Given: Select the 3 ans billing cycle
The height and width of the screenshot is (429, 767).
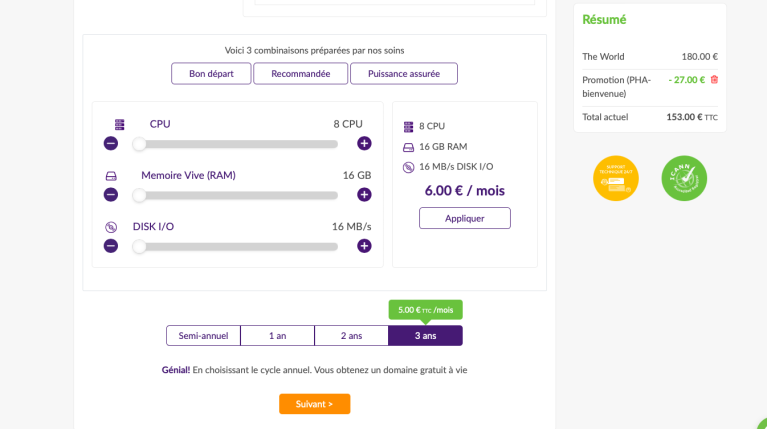Looking at the screenshot, I should [x=426, y=336].
